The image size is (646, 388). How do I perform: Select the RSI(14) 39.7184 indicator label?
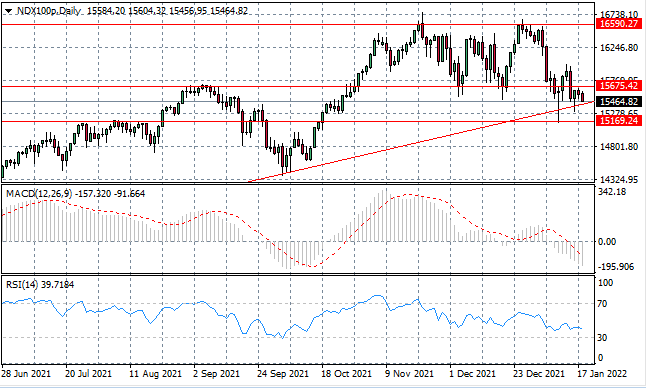point(40,285)
